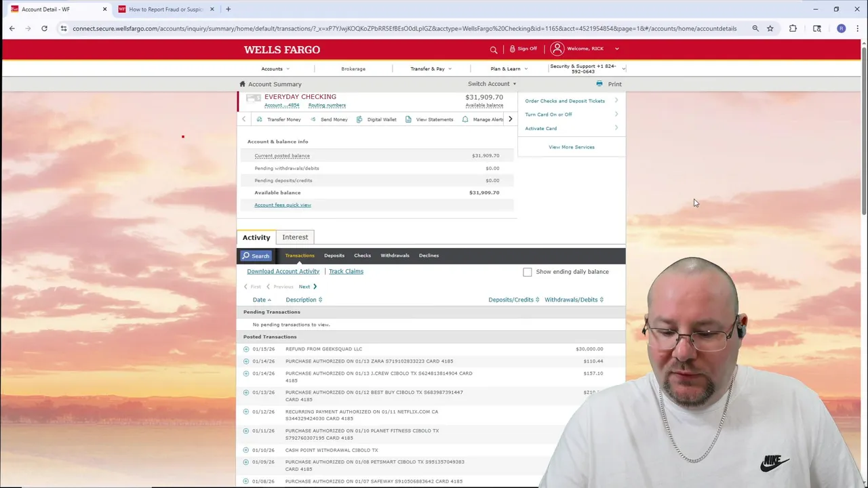Open the Accounts dropdown menu
The height and width of the screenshot is (488, 868).
point(275,68)
